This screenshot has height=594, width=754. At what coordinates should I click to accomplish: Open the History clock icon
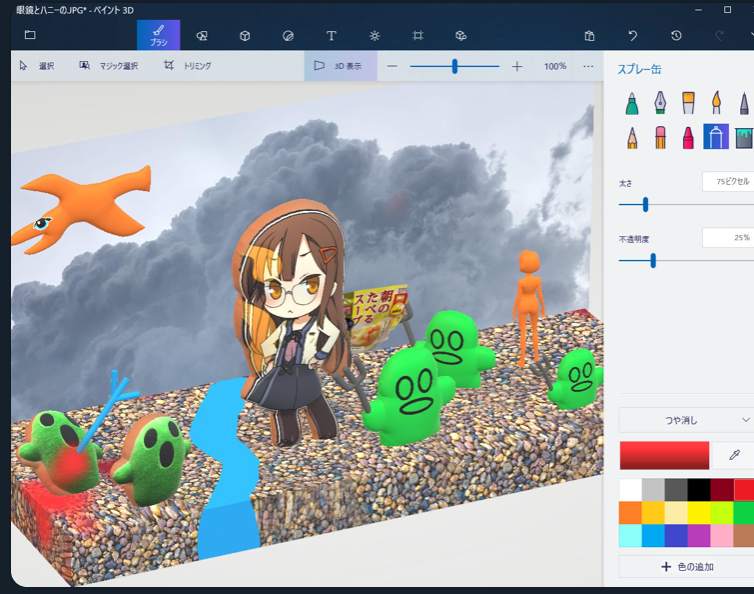point(676,36)
